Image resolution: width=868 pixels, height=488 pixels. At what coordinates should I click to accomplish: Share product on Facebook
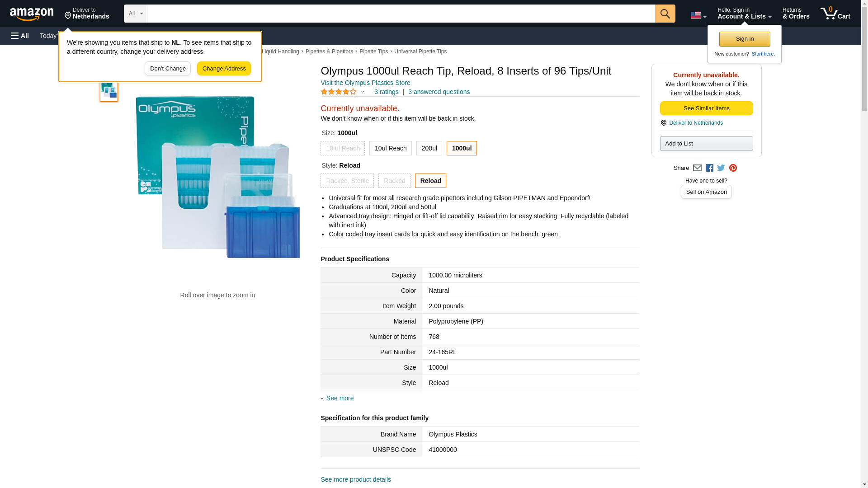tap(709, 168)
